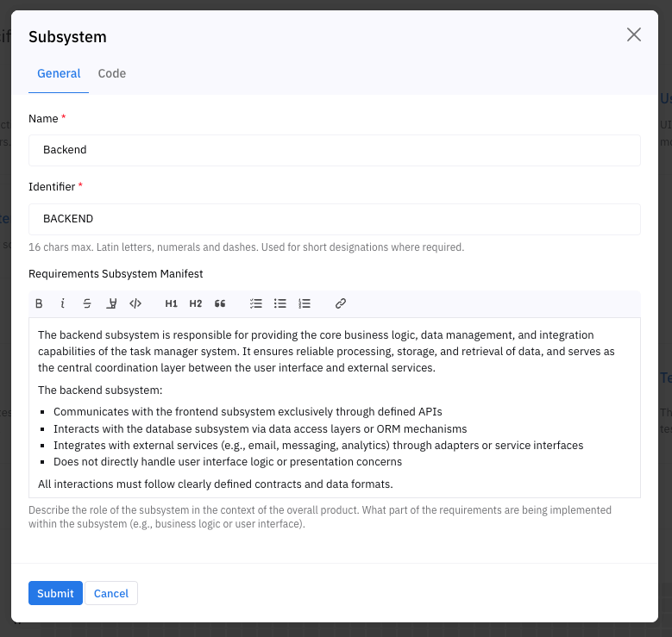Insert inline code with the code icon
Image resolution: width=672 pixels, height=637 pixels.
tap(135, 303)
